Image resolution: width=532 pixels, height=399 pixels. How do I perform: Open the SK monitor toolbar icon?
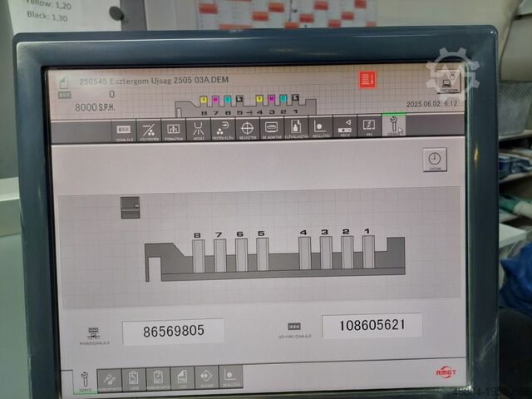pyautogui.click(x=271, y=130)
